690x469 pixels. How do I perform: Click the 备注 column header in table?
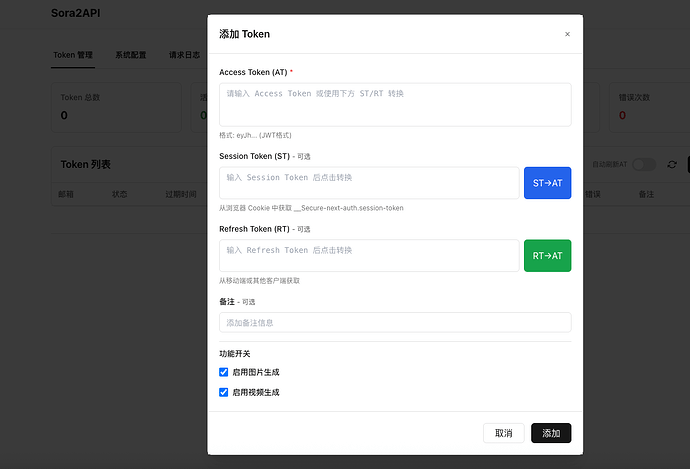(x=646, y=194)
